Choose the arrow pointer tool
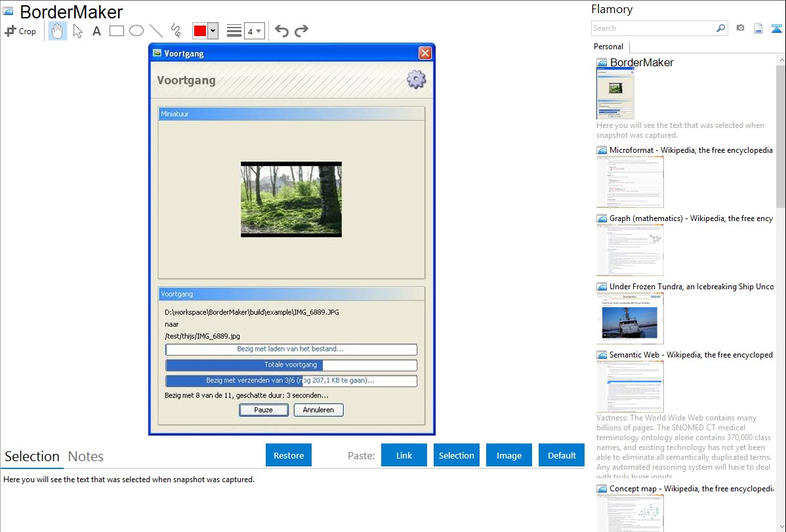 pos(77,31)
